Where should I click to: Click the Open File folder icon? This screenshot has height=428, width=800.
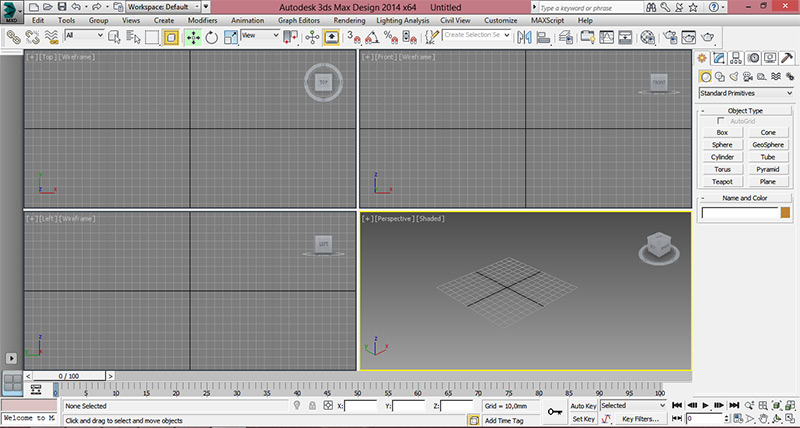47,7
